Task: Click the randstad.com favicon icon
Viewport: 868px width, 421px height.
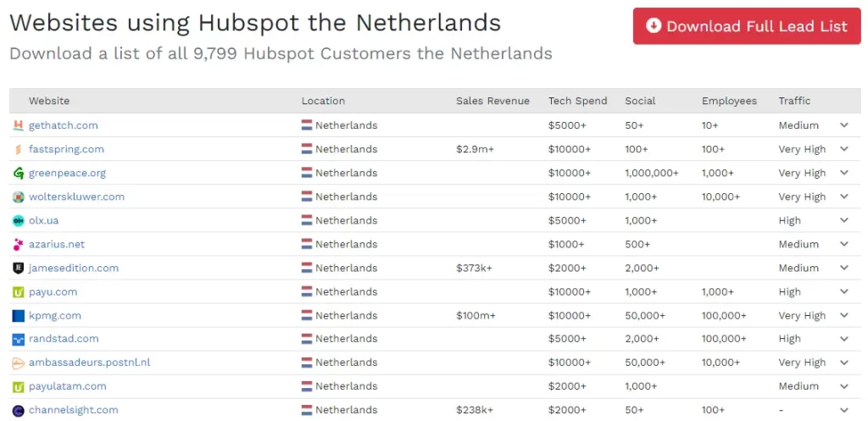Action: click(x=19, y=339)
